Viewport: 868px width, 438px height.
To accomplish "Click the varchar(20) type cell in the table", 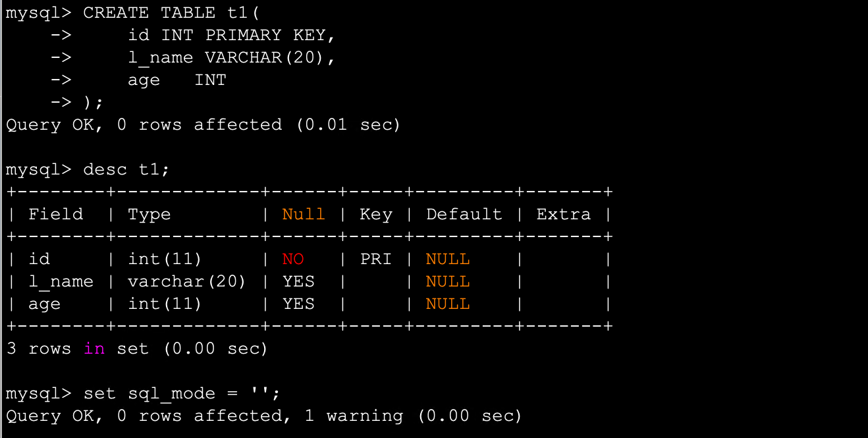I will [187, 281].
